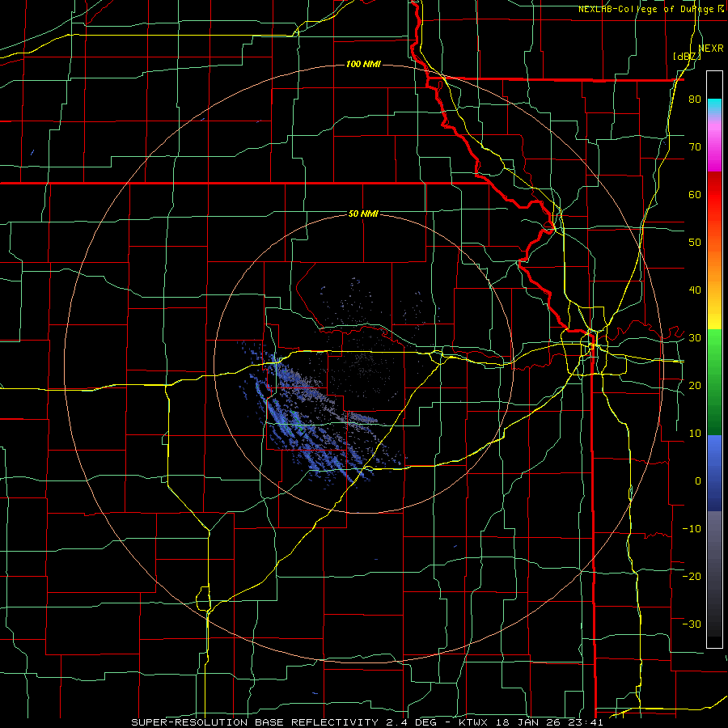
Task: Click the "[dBZ]" unit label
Action: click(687, 56)
